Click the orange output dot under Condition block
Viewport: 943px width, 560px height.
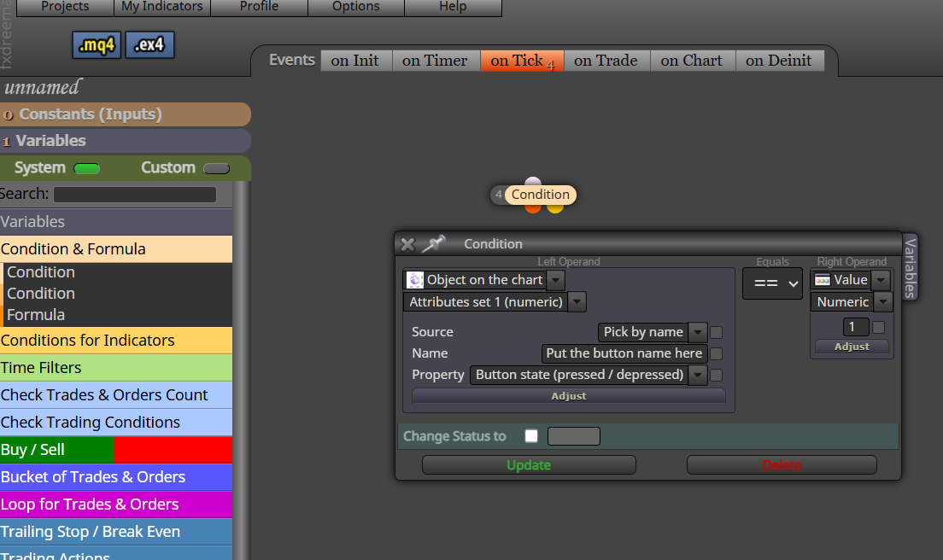(533, 208)
